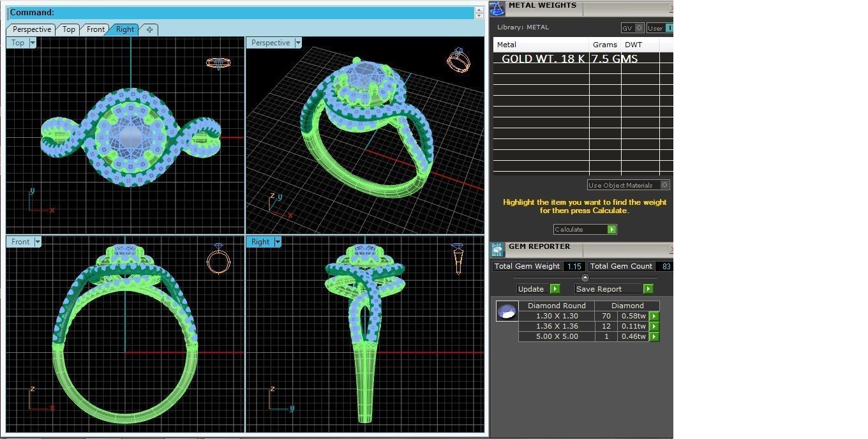Click the ring view icon in Perspective viewport
The image size is (868, 439).
[458, 59]
